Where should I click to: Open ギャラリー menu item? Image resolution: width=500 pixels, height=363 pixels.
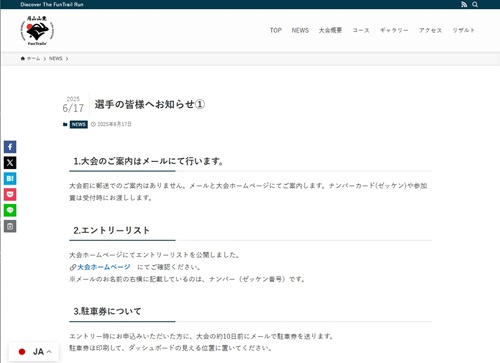pyautogui.click(x=394, y=30)
